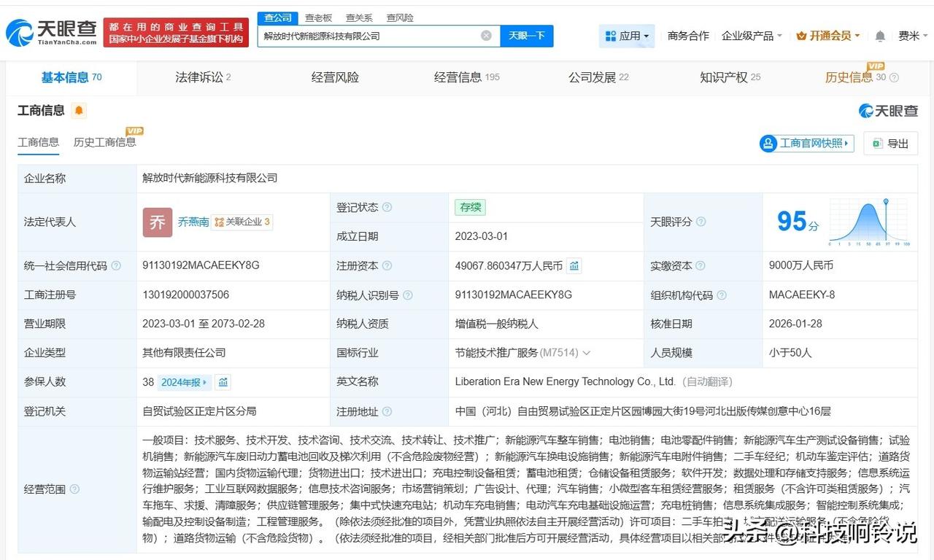This screenshot has width=934, height=560.
Task: Open the 知识产权 tab
Action: pyautogui.click(x=730, y=77)
